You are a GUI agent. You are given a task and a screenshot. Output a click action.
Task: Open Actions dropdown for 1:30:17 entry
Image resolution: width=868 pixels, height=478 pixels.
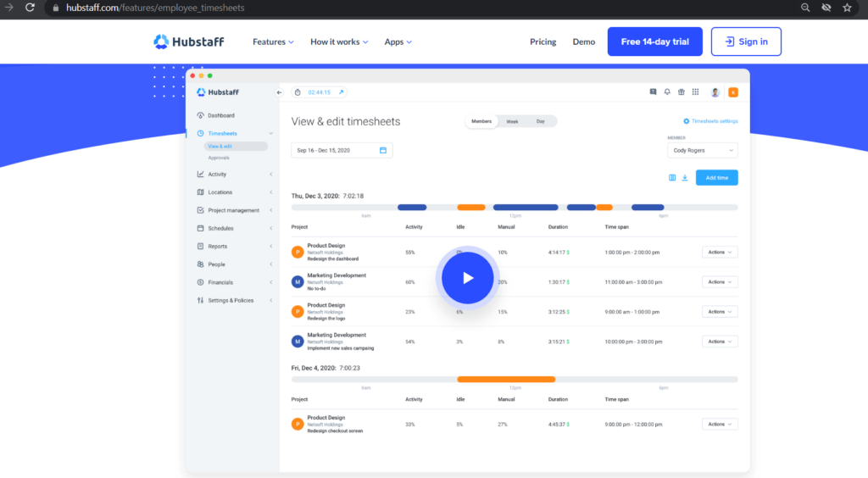(720, 282)
